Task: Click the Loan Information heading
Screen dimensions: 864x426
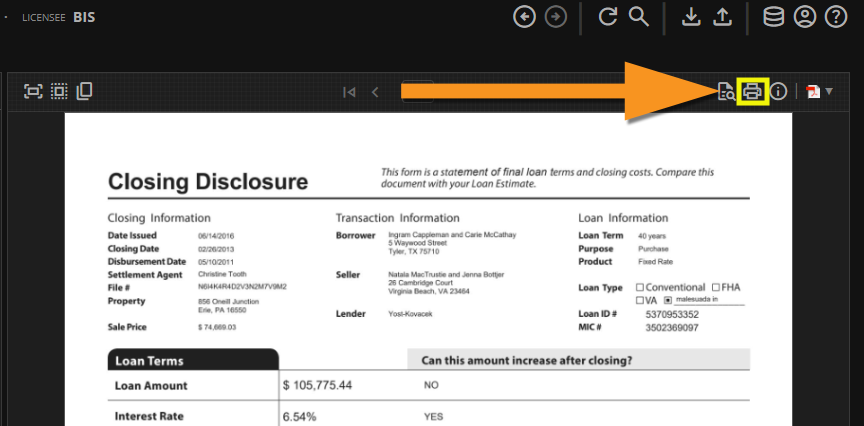Action: point(623,218)
